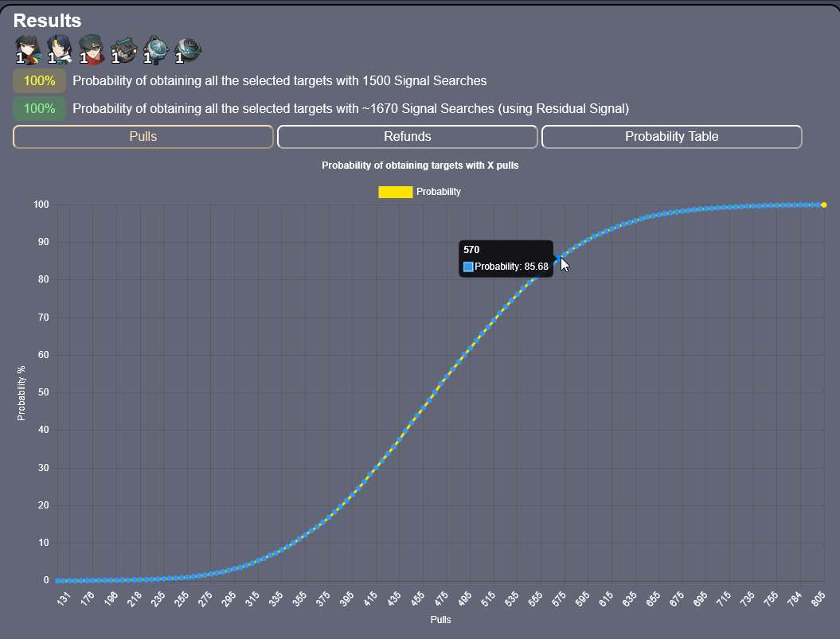Click the x-axis label '475'
This screenshot has height=639, width=840.
pos(440,599)
